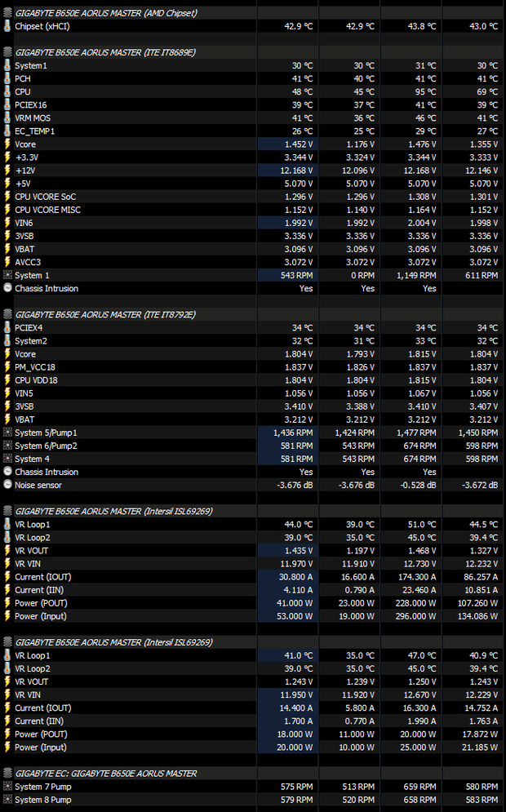This screenshot has height=812, width=506.
Task: Select the GIGABYTE B650E AORUS MASTER (ITE IT8689E) header
Action: click(x=105, y=52)
